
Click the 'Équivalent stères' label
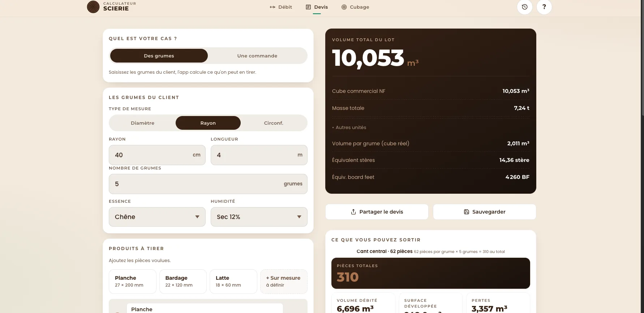tap(353, 160)
